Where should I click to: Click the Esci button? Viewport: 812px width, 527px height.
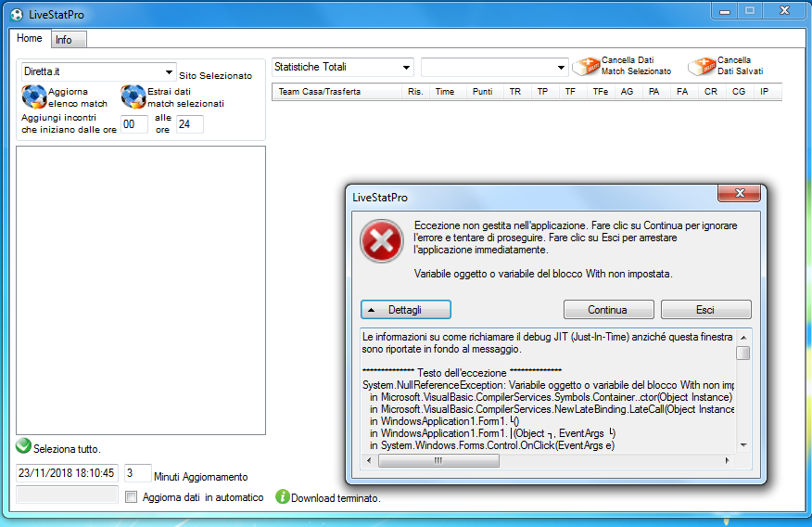pyautogui.click(x=705, y=310)
